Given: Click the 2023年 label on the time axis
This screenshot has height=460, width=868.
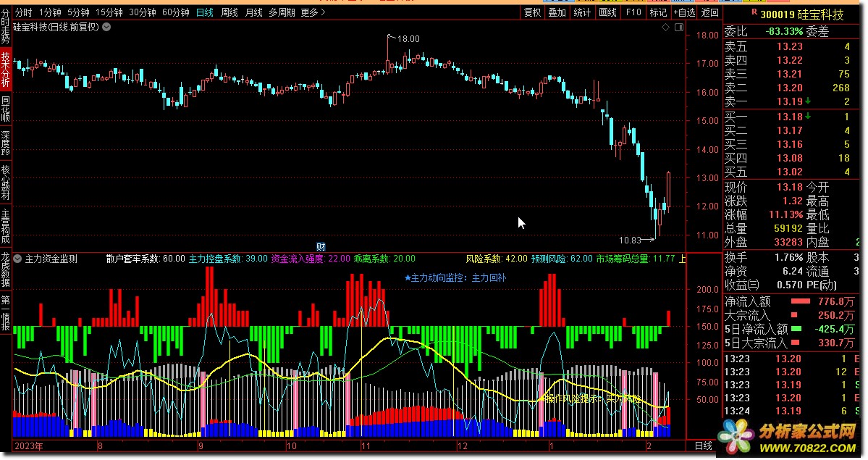Looking at the screenshot, I should pos(29,446).
